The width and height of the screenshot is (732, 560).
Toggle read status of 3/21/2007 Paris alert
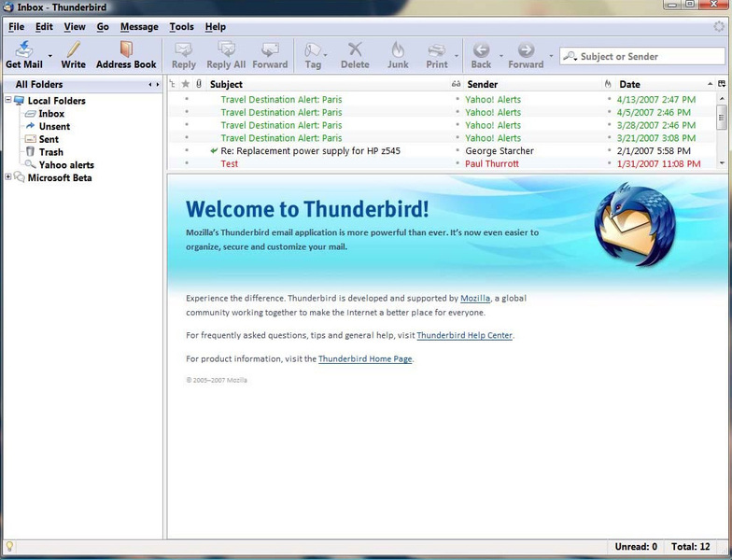point(457,138)
